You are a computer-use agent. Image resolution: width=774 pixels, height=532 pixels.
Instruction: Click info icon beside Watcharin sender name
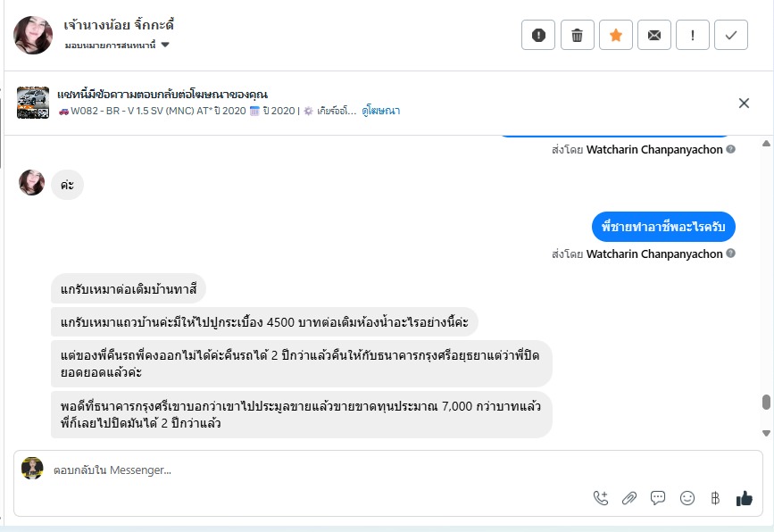(x=731, y=254)
